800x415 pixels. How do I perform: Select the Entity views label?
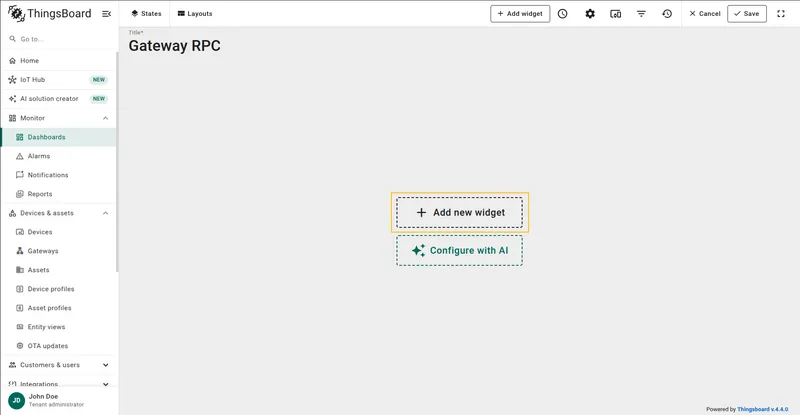46,327
